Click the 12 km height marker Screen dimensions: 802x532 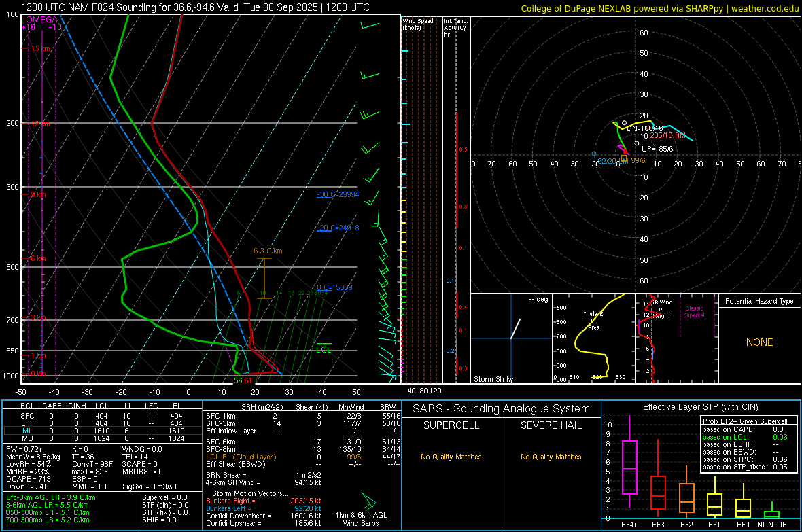(40, 124)
